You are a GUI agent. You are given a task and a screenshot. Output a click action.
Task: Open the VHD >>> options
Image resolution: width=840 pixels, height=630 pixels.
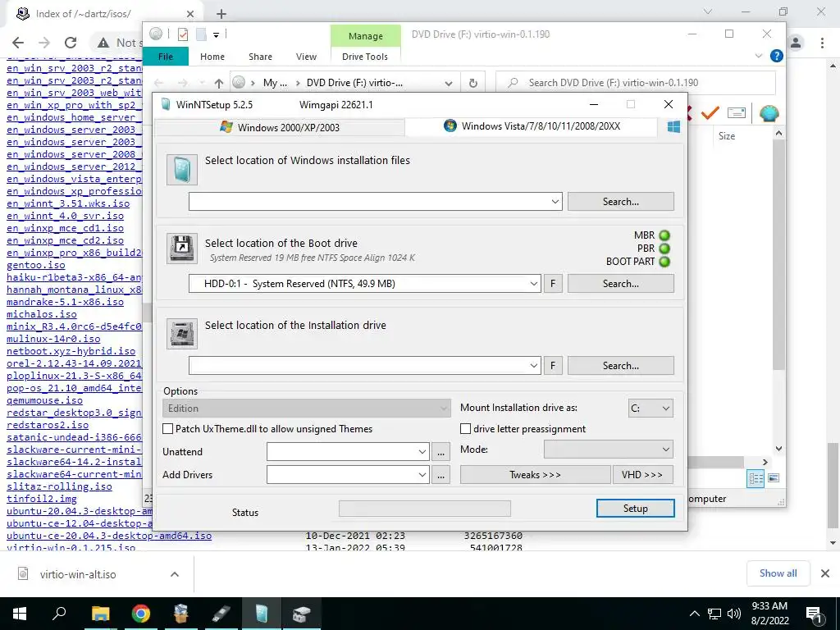643,475
